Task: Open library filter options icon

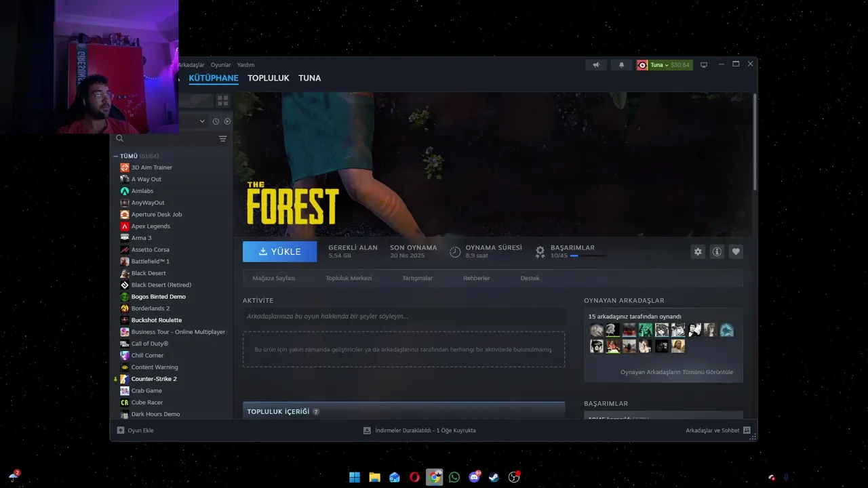Action: [x=222, y=138]
